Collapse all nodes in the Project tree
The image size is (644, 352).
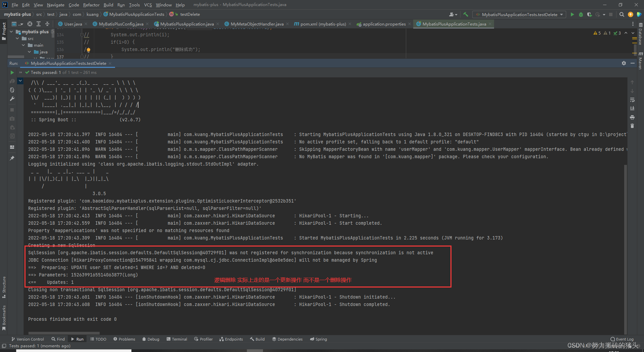point(47,24)
